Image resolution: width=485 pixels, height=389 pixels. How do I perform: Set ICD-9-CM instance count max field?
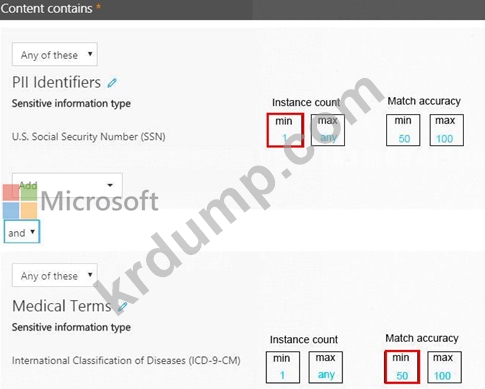coord(326,367)
